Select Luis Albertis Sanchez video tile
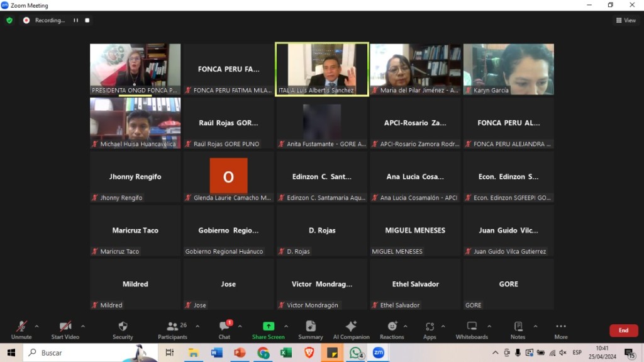This screenshot has height=362, width=644. tap(322, 69)
